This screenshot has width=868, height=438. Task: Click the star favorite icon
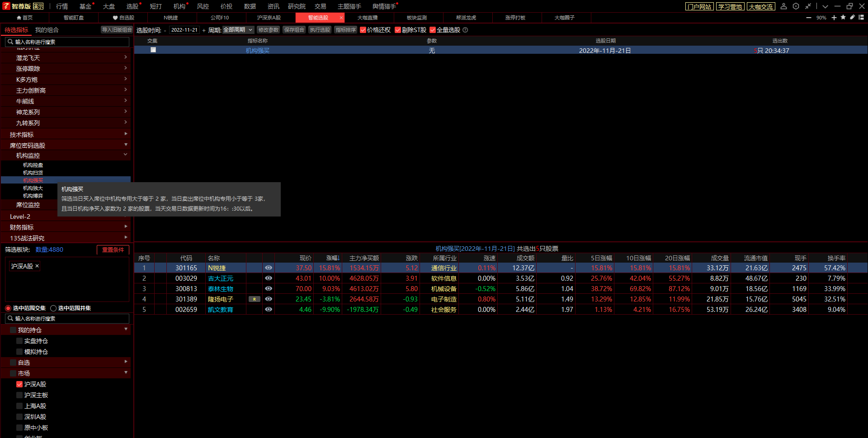point(843,17)
